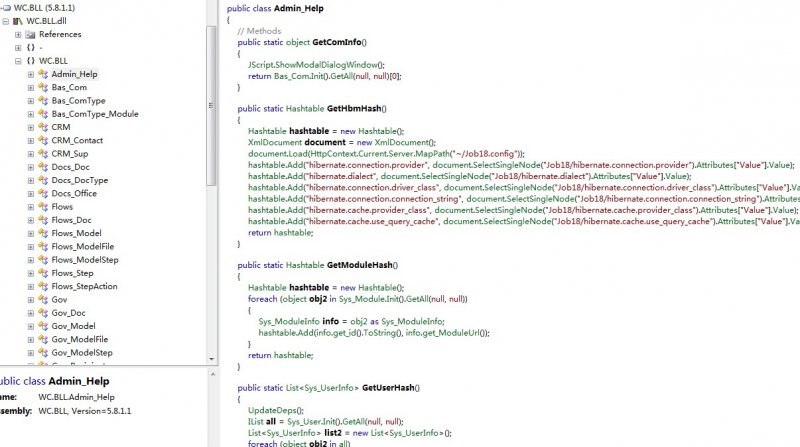Click the Admin_Help class icon

[43, 74]
